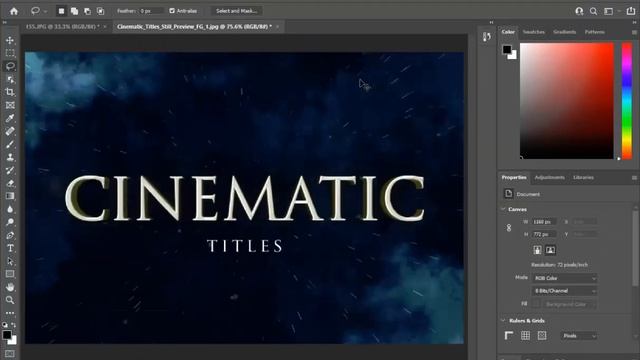Select the Dodge tool
The image size is (640, 360).
click(x=10, y=222)
